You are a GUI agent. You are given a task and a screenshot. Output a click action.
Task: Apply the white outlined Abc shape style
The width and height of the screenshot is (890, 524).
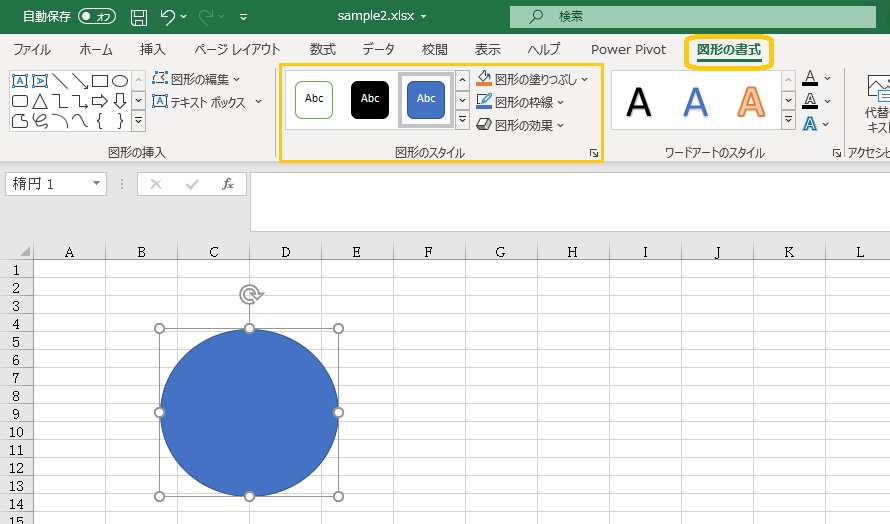tap(314, 99)
